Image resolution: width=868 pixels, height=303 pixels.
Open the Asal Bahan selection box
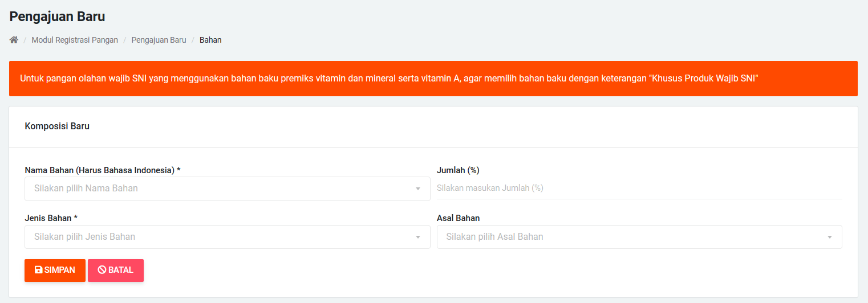tap(627, 237)
